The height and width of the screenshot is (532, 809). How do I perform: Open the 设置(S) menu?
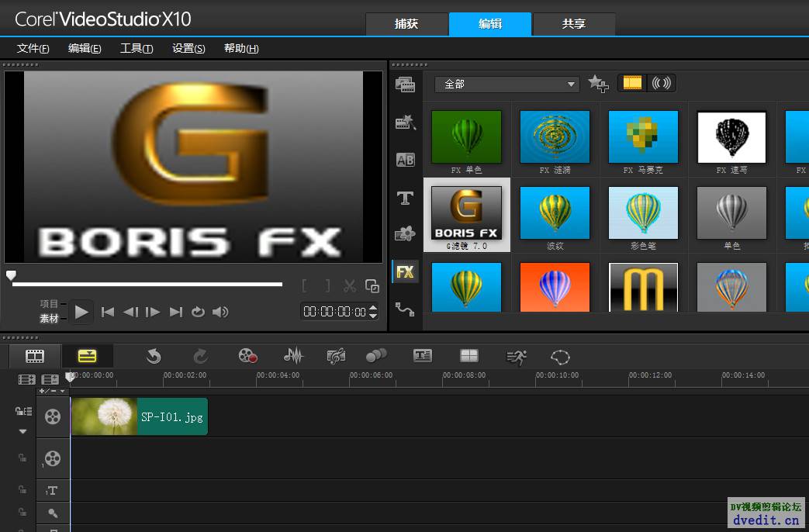[188, 49]
